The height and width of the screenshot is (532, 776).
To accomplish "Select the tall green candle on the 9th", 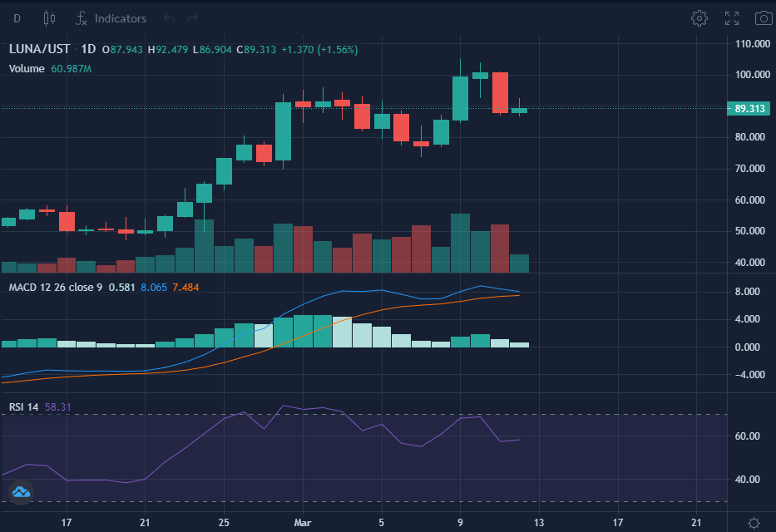I will (460, 98).
